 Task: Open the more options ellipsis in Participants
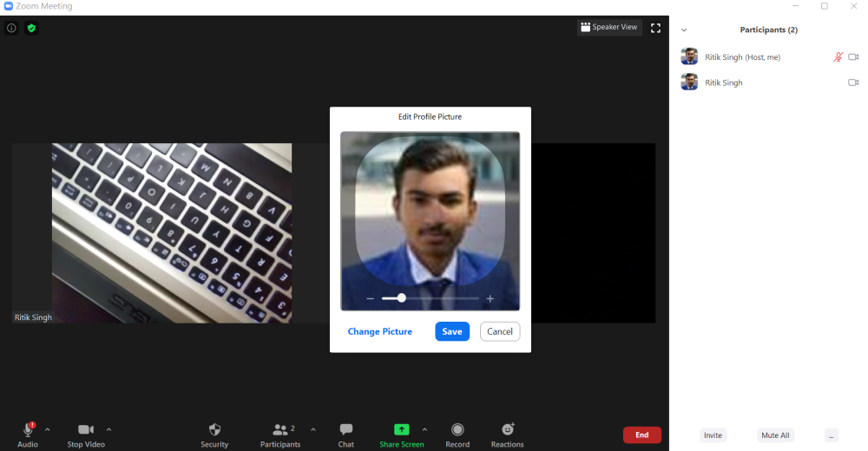pos(831,435)
